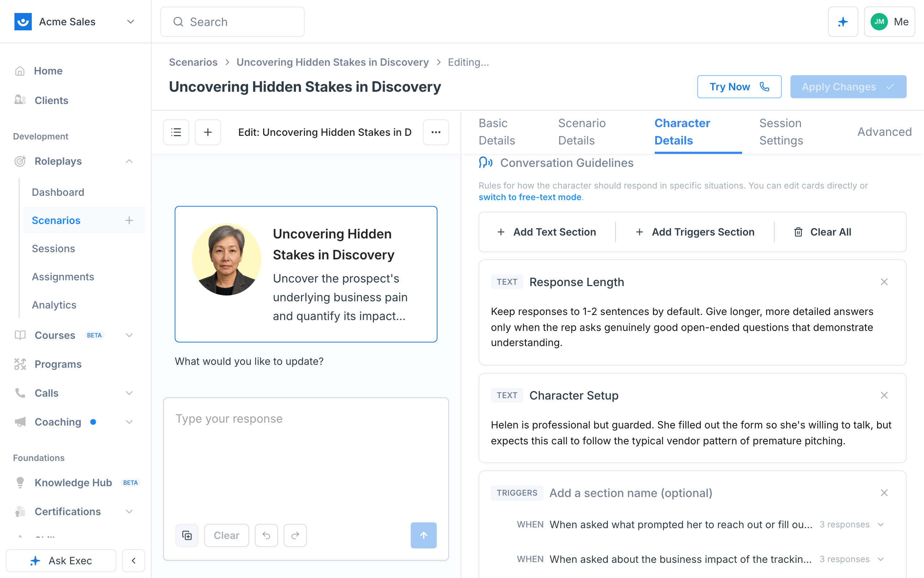Open Clients in the sidebar
This screenshot has width=924, height=578.
click(x=51, y=100)
